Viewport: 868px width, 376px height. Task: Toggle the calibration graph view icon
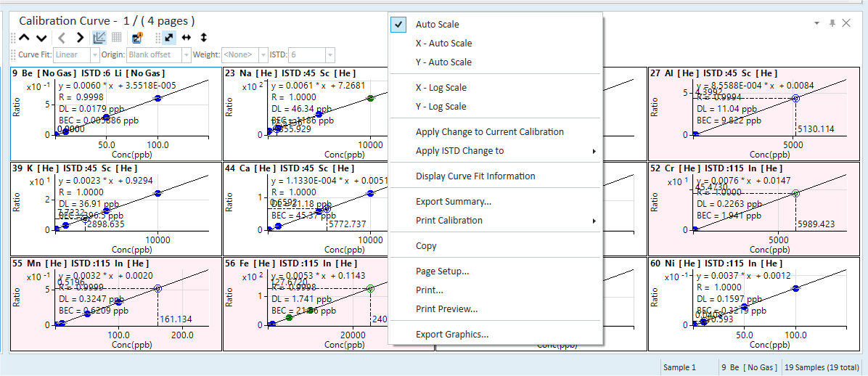tap(99, 38)
